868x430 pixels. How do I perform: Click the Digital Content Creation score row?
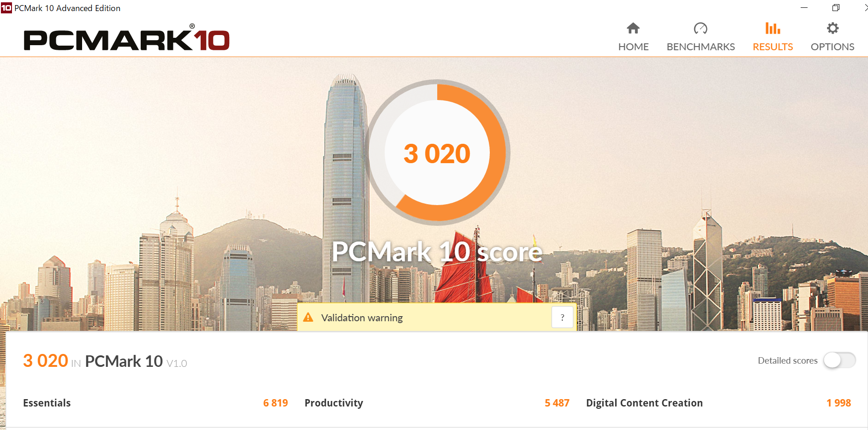coord(719,403)
